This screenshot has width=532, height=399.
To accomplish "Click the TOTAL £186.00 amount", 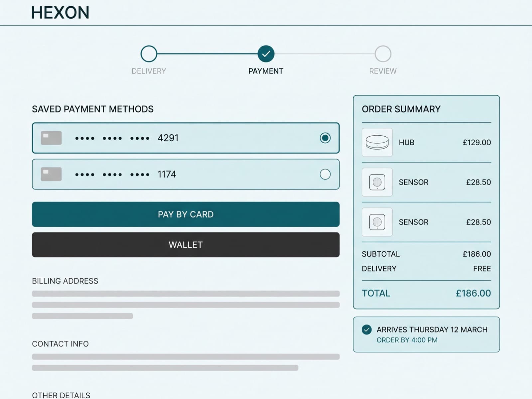I will (x=473, y=293).
